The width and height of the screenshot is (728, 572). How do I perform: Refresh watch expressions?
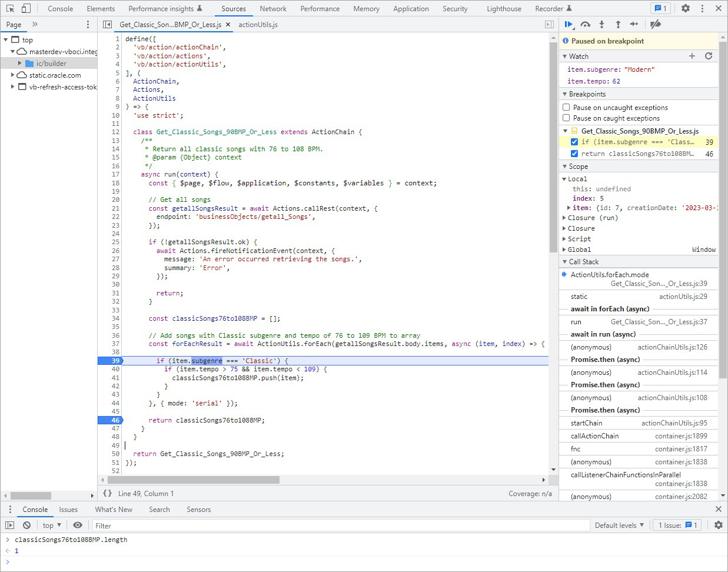click(709, 56)
